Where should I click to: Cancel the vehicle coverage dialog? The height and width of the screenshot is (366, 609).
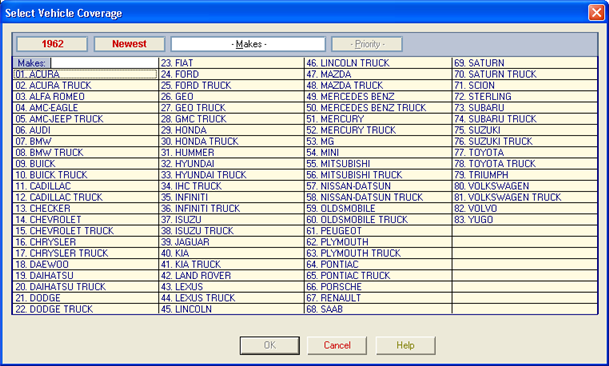(337, 345)
